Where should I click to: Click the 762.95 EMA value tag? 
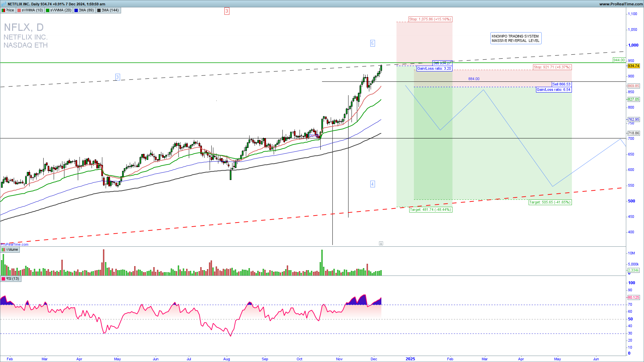[x=634, y=119]
